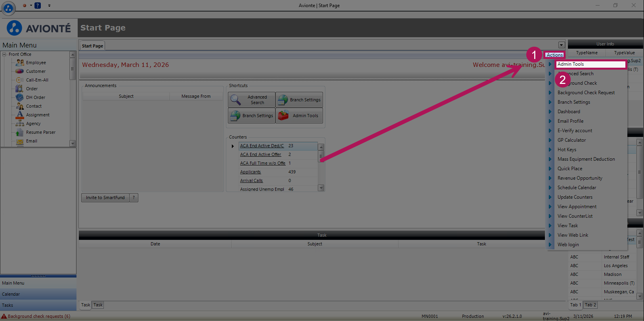The height and width of the screenshot is (321, 644).
Task: Open the Assignment icon
Action: [x=20, y=115]
